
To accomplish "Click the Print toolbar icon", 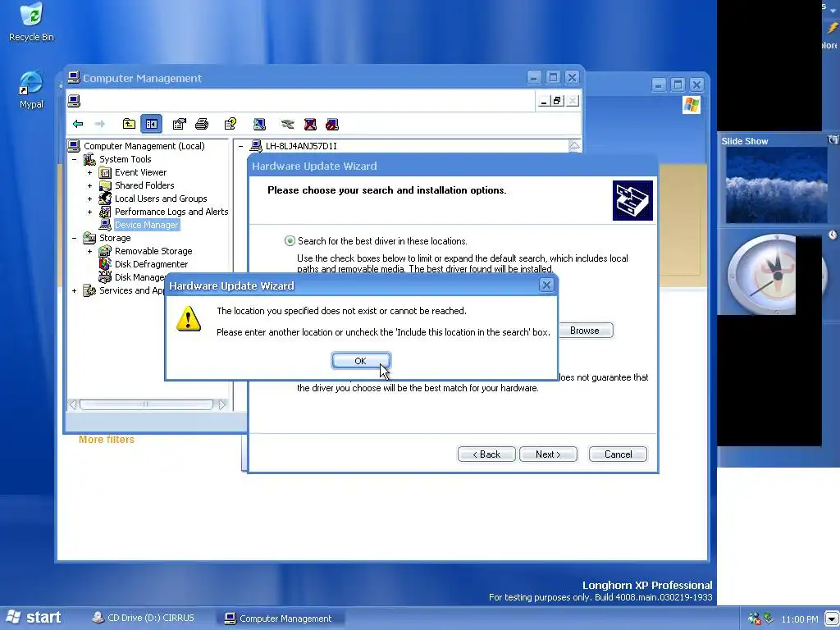I will point(202,125).
